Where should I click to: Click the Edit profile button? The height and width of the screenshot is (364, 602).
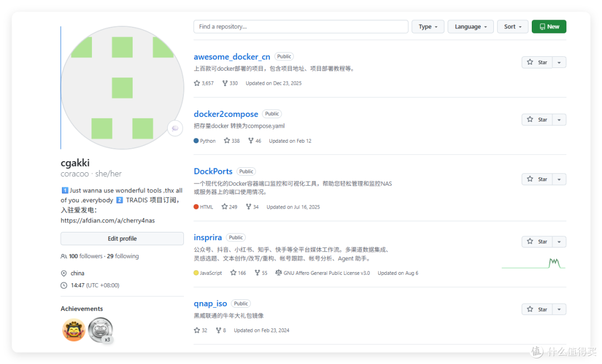122,239
